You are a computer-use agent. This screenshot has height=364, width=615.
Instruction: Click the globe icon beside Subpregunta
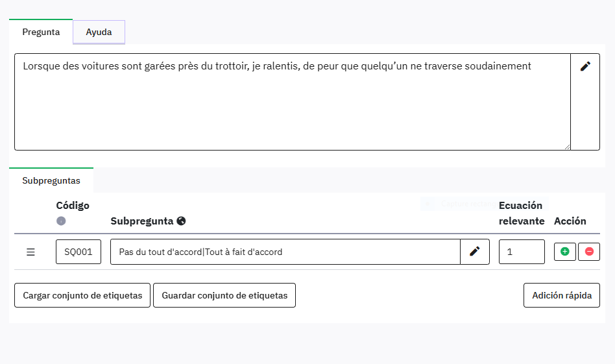(x=181, y=221)
